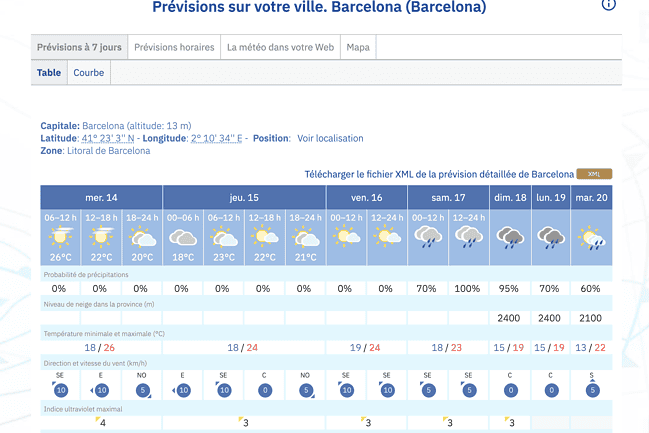
Task: Click the UV index 3 value for dim. 18
Action: (510, 422)
